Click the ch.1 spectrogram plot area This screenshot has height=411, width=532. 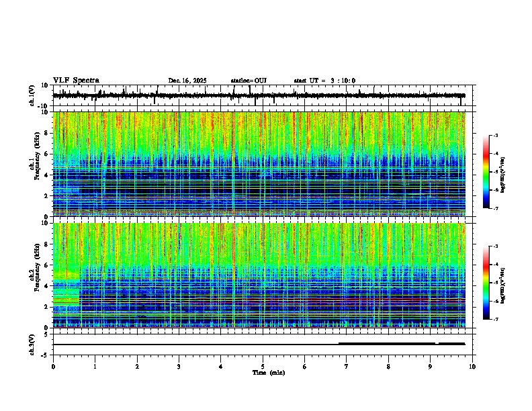coord(259,164)
